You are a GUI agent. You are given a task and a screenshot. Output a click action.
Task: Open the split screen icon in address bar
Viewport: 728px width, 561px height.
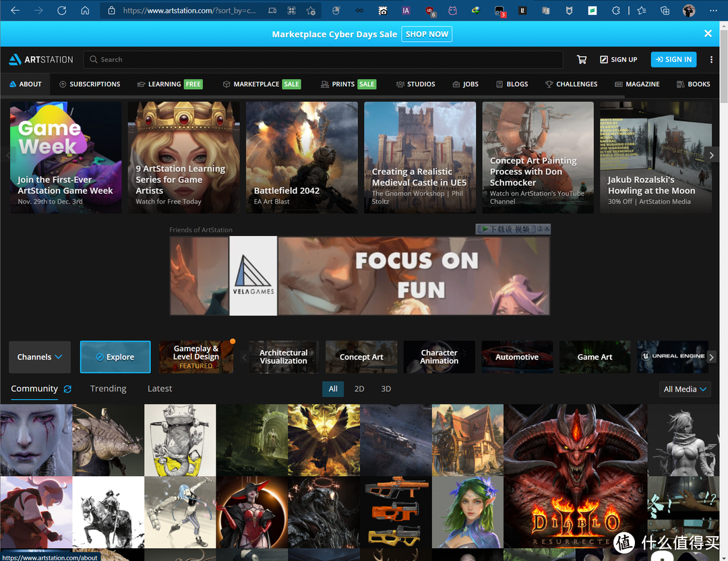pyautogui.click(x=272, y=10)
